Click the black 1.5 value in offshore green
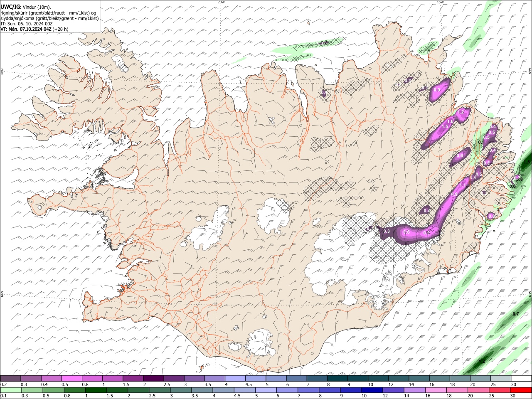 (527, 162)
